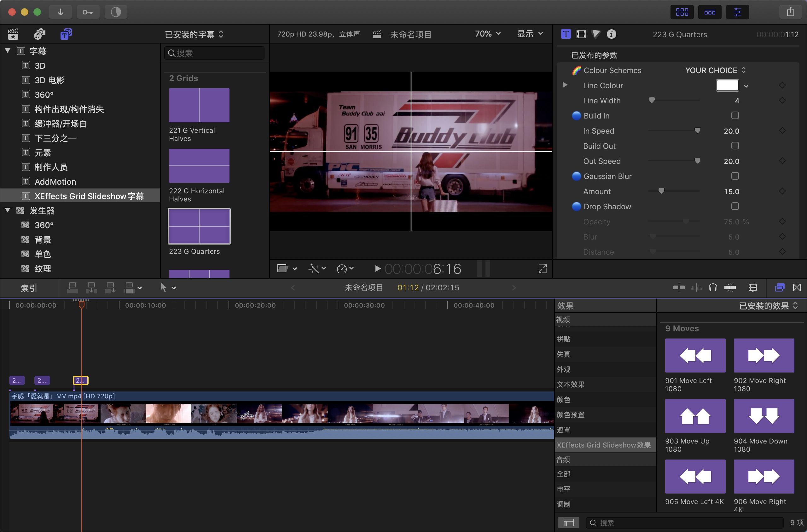Click the In Speed slider
This screenshot has height=532, width=807.
pos(674,130)
